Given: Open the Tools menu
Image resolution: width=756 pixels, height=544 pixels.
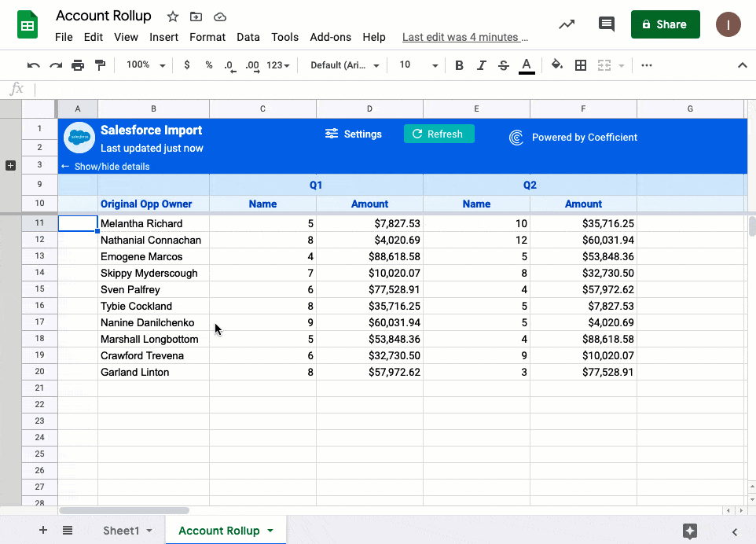Looking at the screenshot, I should point(284,37).
